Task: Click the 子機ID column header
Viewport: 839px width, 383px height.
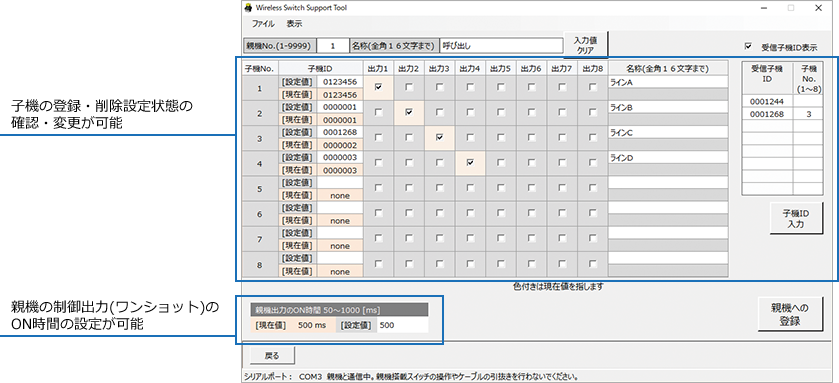Action: [x=321, y=68]
